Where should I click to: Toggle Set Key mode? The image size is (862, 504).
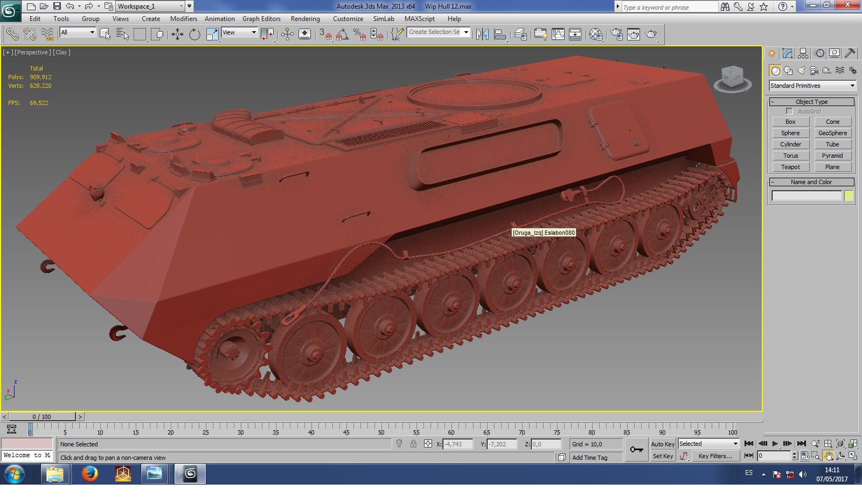tap(663, 456)
